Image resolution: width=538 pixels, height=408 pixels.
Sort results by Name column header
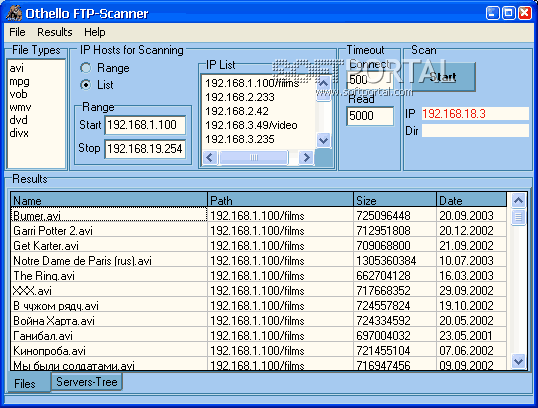tap(109, 200)
